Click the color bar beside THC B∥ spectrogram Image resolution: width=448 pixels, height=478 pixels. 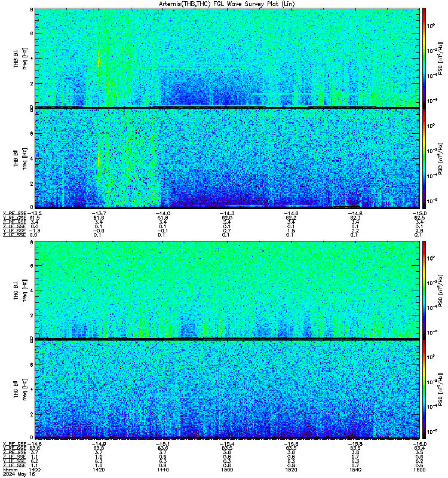[x=424, y=390]
